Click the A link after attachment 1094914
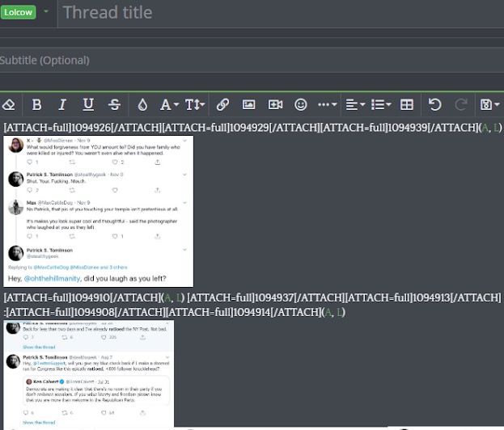This screenshot has height=430, width=504. pyautogui.click(x=328, y=312)
